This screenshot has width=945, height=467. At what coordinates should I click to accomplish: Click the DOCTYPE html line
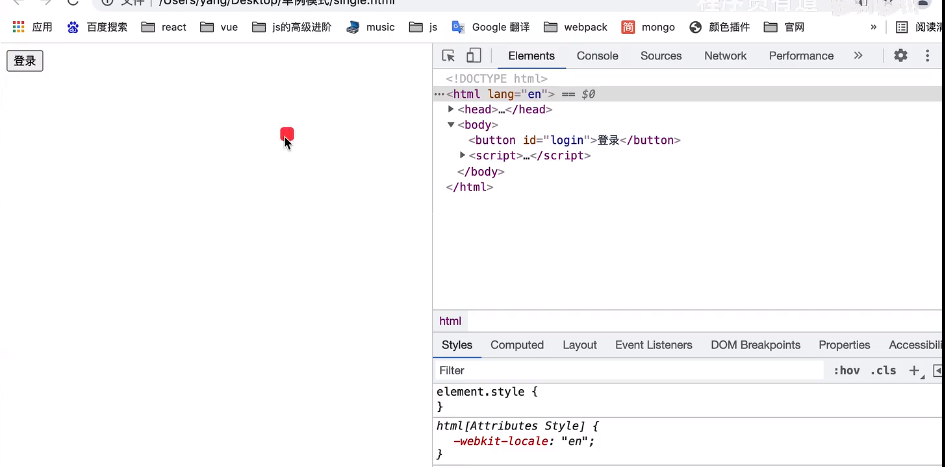tap(497, 78)
